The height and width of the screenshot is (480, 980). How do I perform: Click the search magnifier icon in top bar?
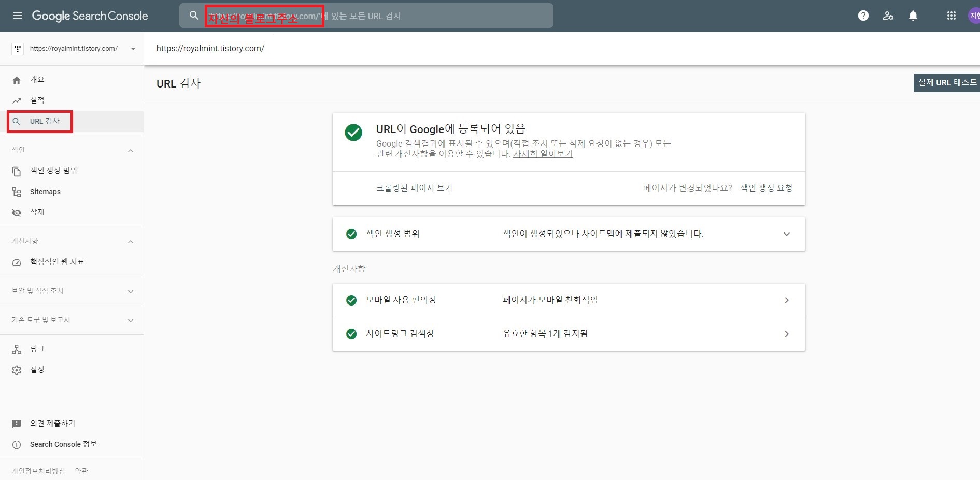click(x=194, y=16)
